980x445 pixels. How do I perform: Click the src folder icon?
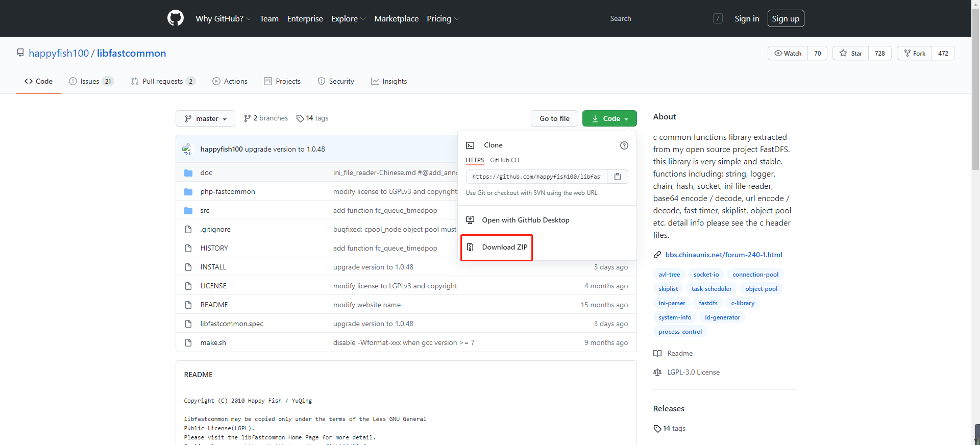click(x=188, y=211)
